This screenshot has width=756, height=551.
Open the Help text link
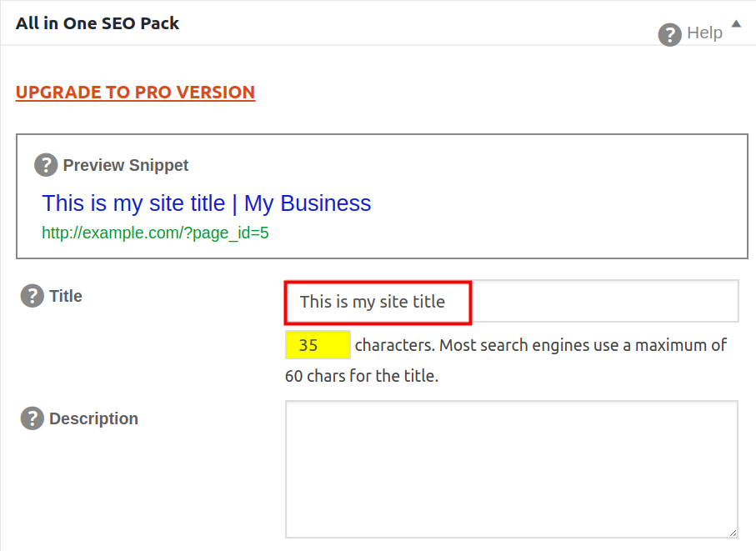tap(704, 33)
